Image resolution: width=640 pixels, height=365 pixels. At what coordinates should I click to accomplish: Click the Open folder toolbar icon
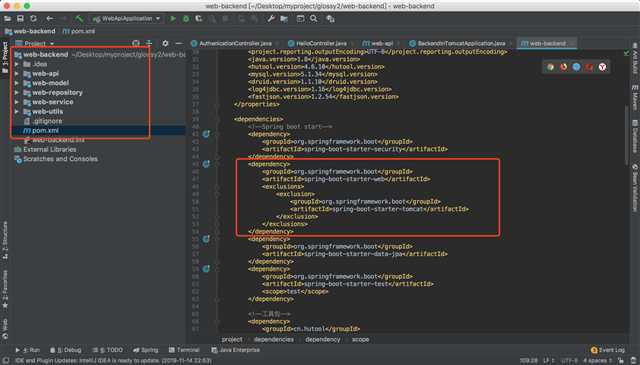[x=7, y=19]
